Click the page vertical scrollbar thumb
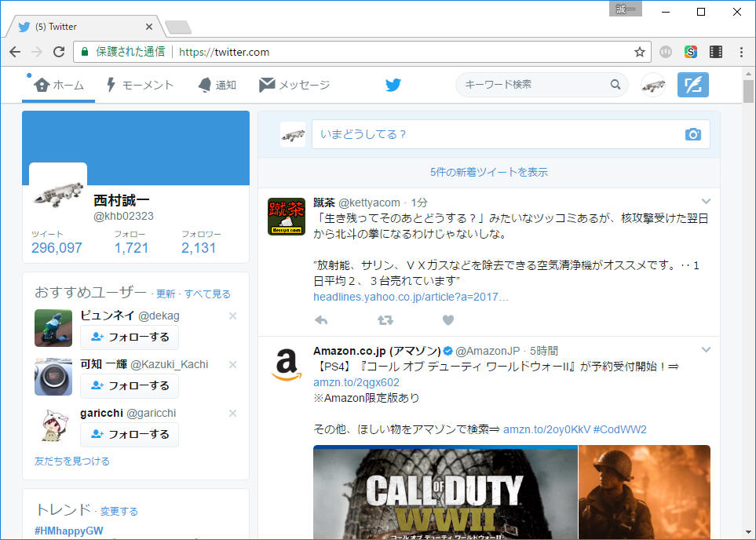 tap(748, 90)
